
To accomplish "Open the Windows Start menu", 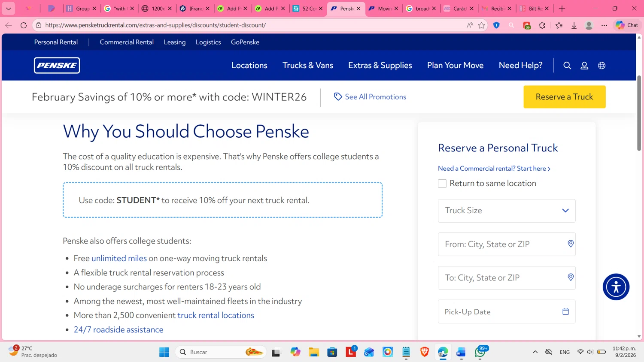I will click(164, 352).
